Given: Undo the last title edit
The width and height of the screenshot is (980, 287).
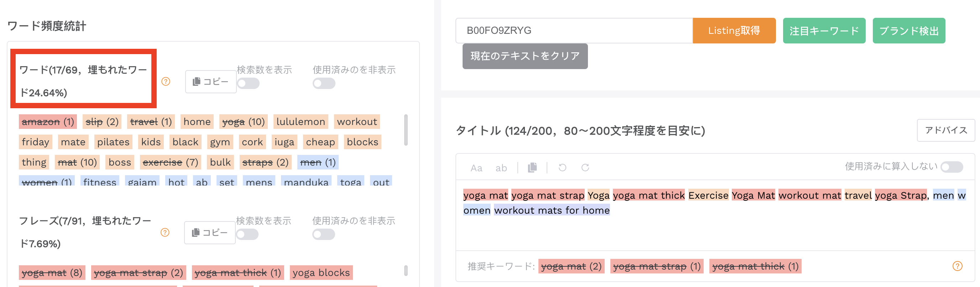Looking at the screenshot, I should click(562, 167).
